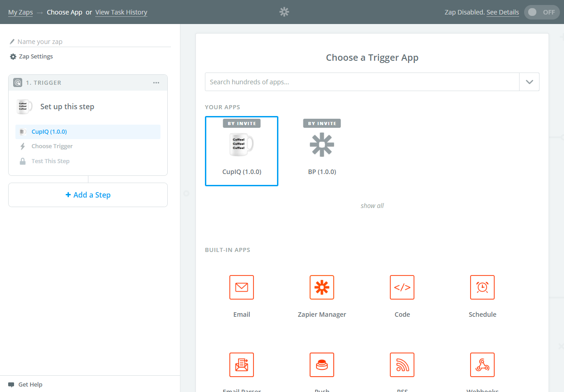This screenshot has height=392, width=564.
Task: Click the Get Help chat bubble icon
Action: point(11,384)
